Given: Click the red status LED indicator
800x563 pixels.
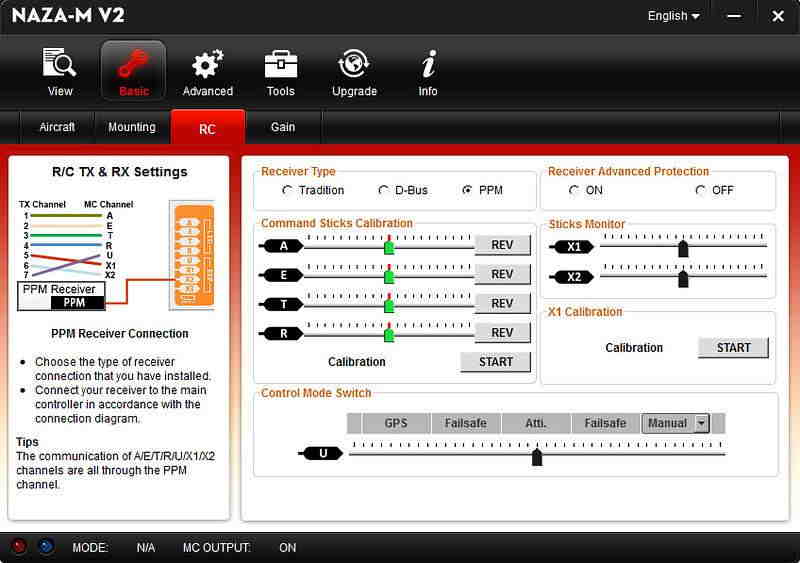Looking at the screenshot, I should [19, 547].
